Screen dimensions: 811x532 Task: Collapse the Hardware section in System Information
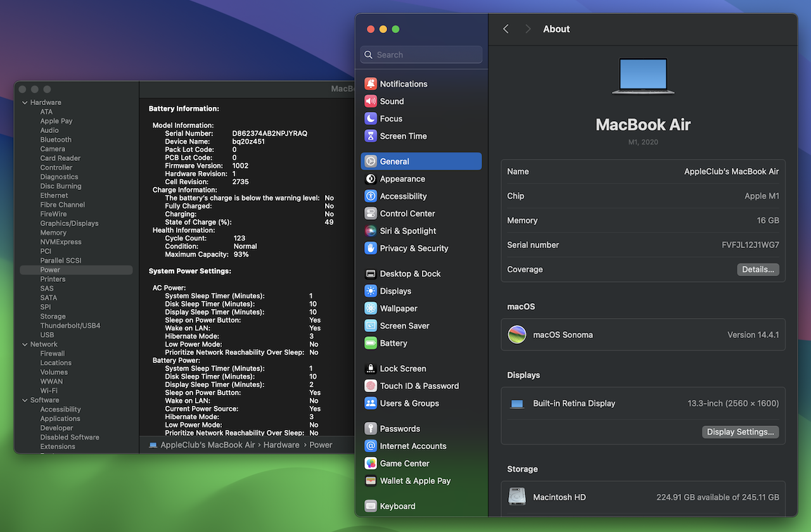click(x=25, y=103)
